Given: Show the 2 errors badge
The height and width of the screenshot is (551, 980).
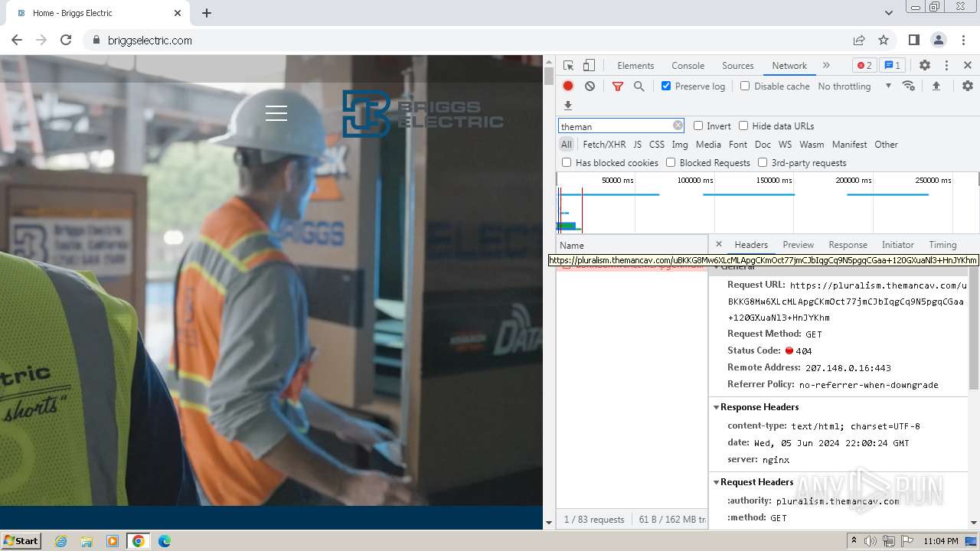Looking at the screenshot, I should point(864,65).
